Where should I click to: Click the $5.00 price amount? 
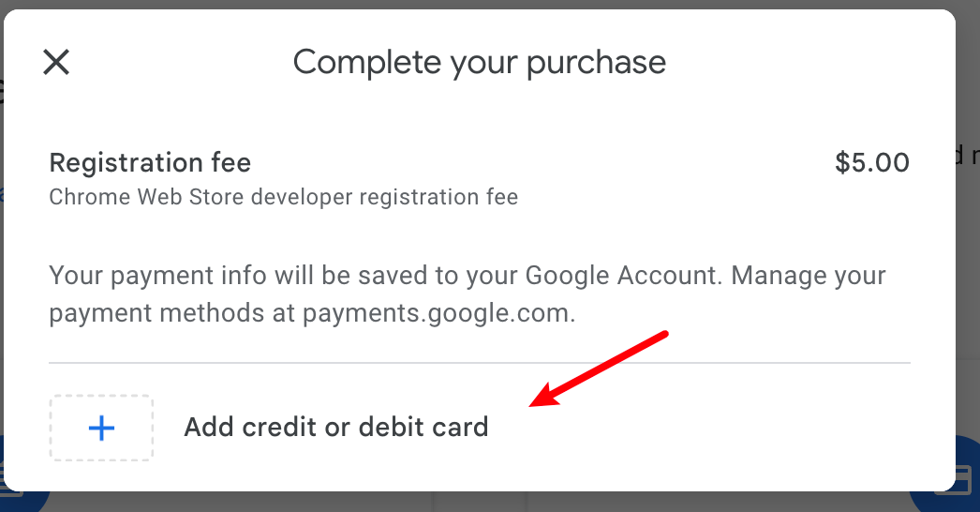click(872, 163)
